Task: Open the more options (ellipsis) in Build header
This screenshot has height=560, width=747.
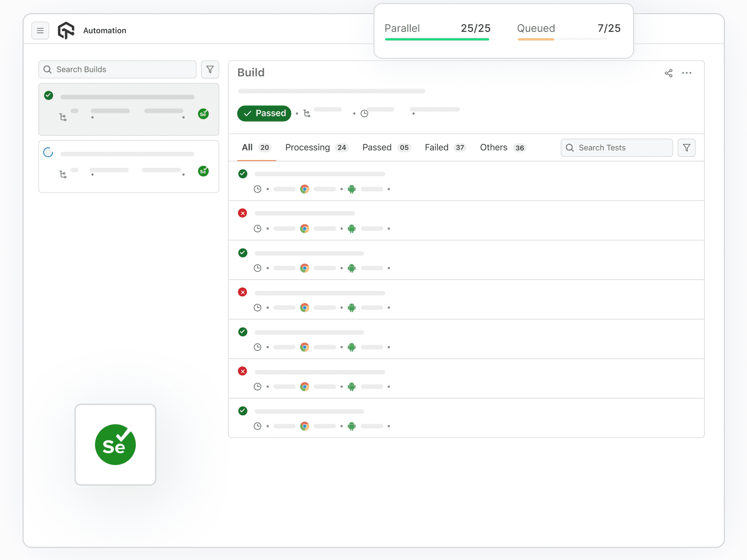Action: (687, 73)
